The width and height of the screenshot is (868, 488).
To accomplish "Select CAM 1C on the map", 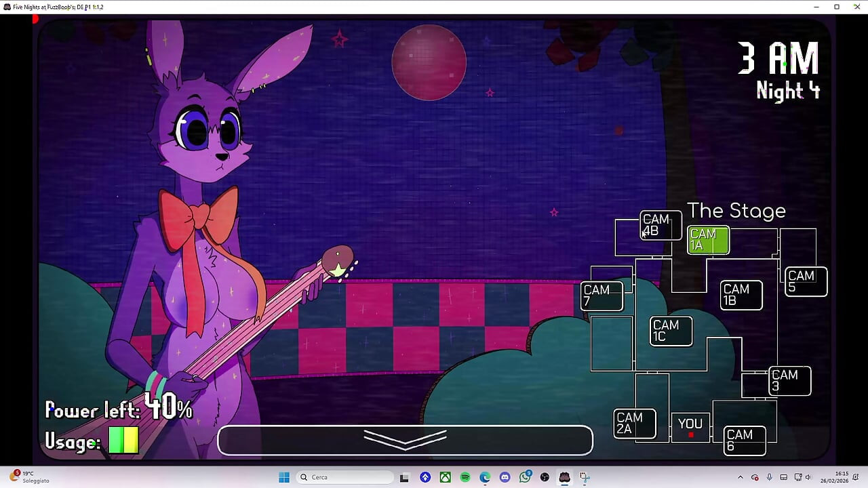I will coord(671,331).
